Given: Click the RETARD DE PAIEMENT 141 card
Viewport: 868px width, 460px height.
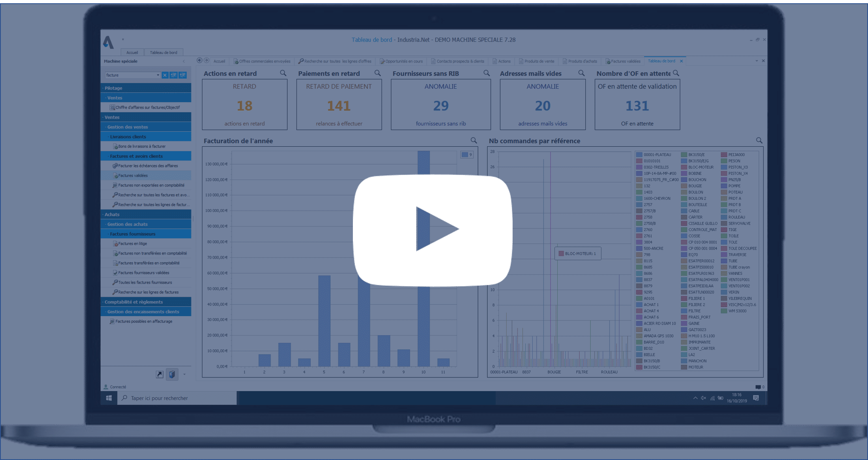Looking at the screenshot, I should [339, 105].
